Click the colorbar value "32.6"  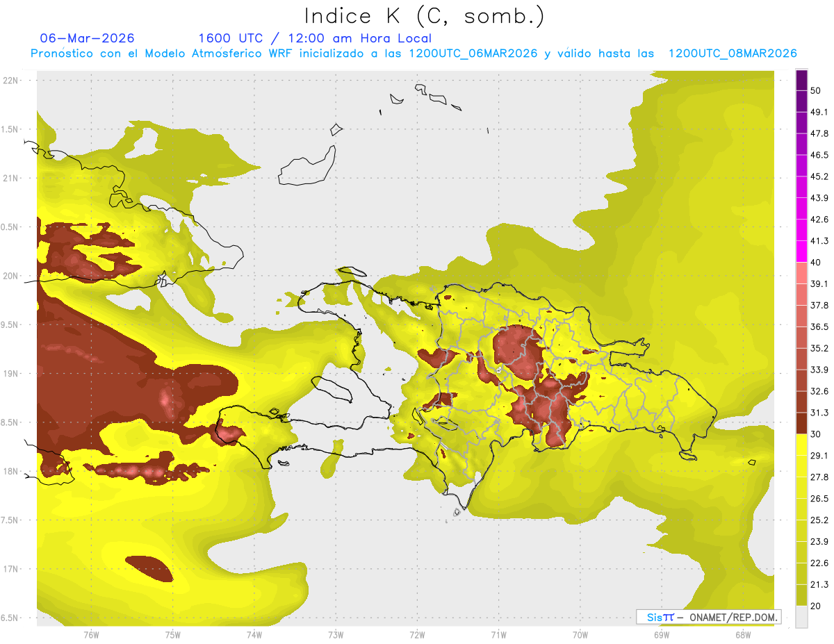tap(819, 391)
